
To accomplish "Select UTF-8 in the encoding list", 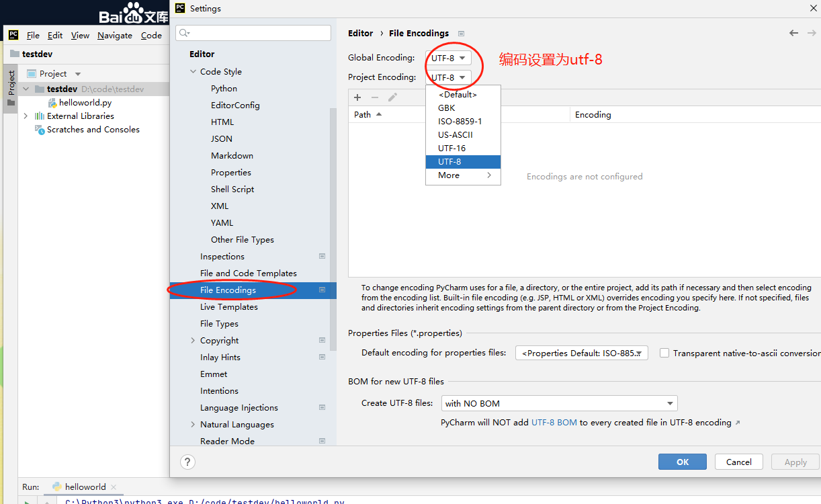I will point(464,162).
